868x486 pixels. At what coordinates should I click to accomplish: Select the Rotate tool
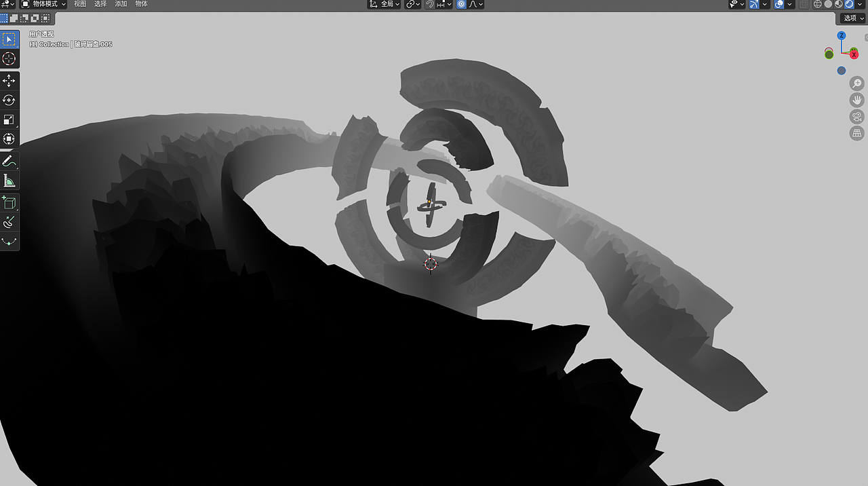(x=9, y=100)
